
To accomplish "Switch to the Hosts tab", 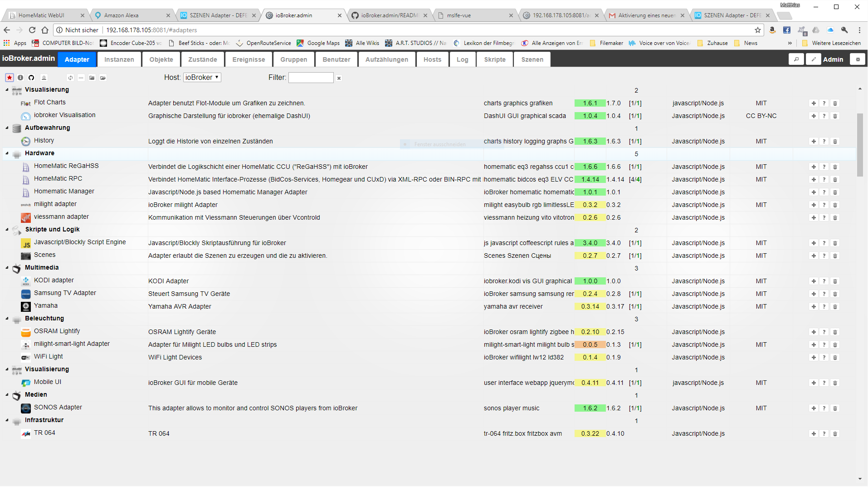I will pyautogui.click(x=432, y=59).
